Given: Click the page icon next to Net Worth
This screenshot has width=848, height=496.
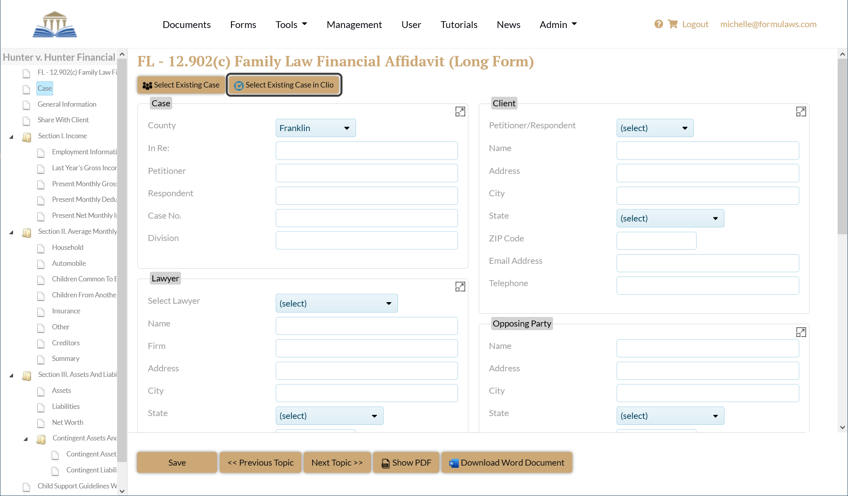Looking at the screenshot, I should (41, 423).
